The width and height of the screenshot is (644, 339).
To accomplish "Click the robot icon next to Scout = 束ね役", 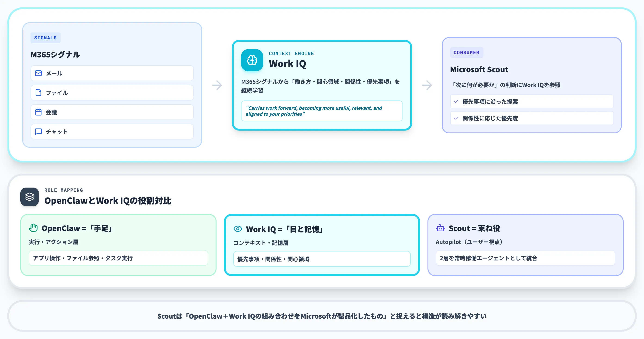I will pos(440,228).
